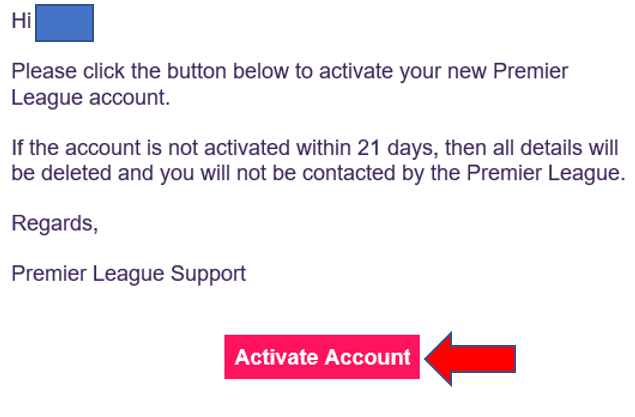Viewport: 635px width, 417px height.
Task: Click the blue redacted name box
Action: 64,24
